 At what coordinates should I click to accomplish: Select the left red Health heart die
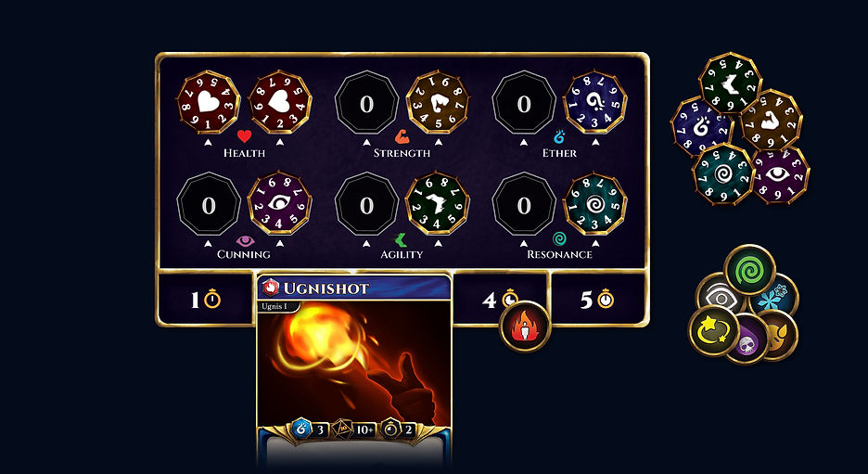pyautogui.click(x=209, y=102)
